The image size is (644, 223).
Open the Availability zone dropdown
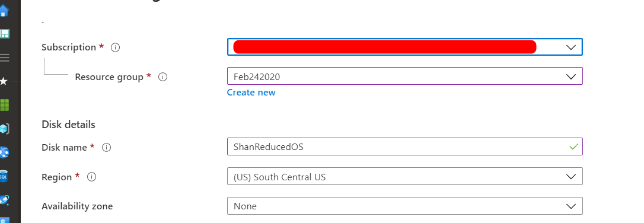click(404, 206)
